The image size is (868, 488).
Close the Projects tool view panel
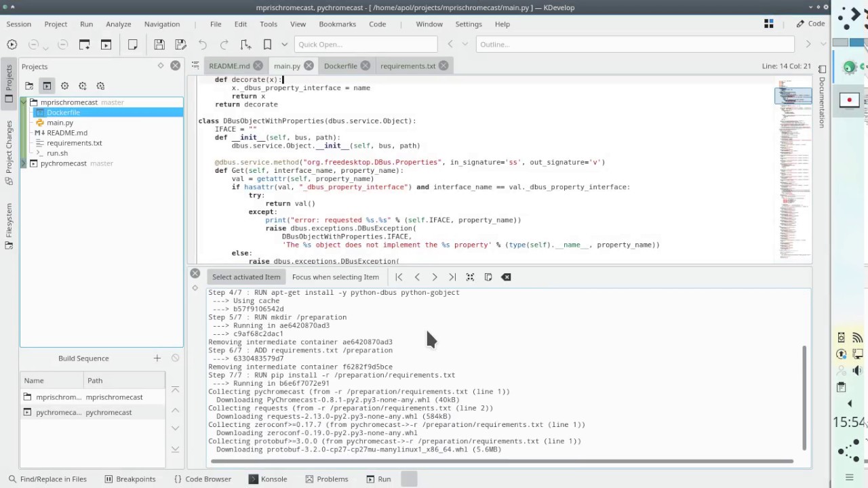tap(175, 66)
